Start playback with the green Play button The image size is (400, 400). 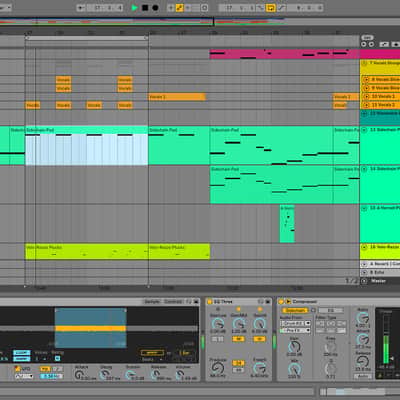(x=135, y=7)
